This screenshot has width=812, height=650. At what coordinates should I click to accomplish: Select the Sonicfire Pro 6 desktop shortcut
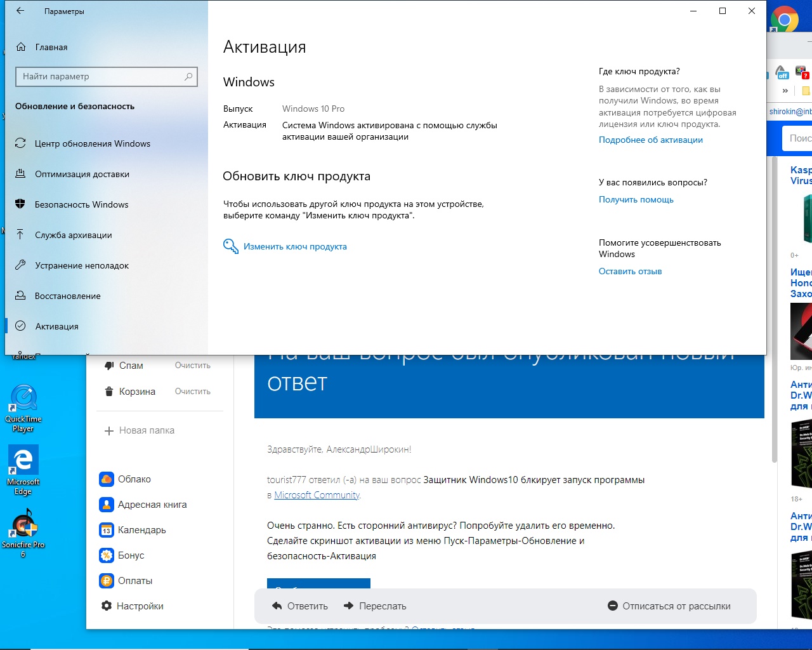(x=23, y=533)
